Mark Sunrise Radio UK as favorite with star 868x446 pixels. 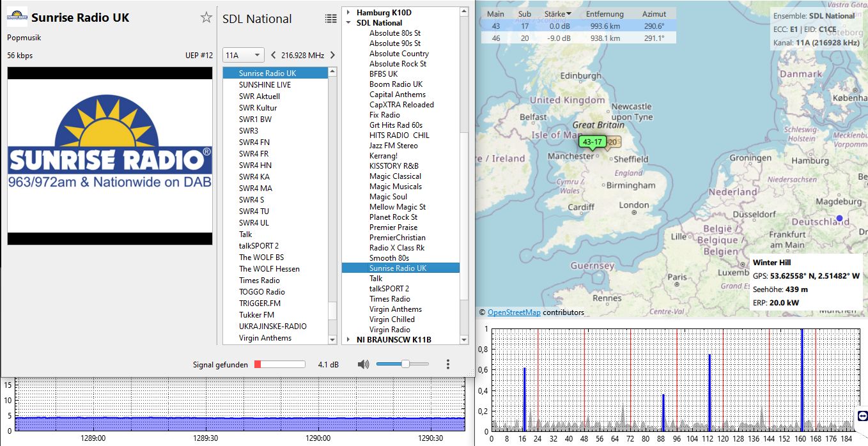206,18
